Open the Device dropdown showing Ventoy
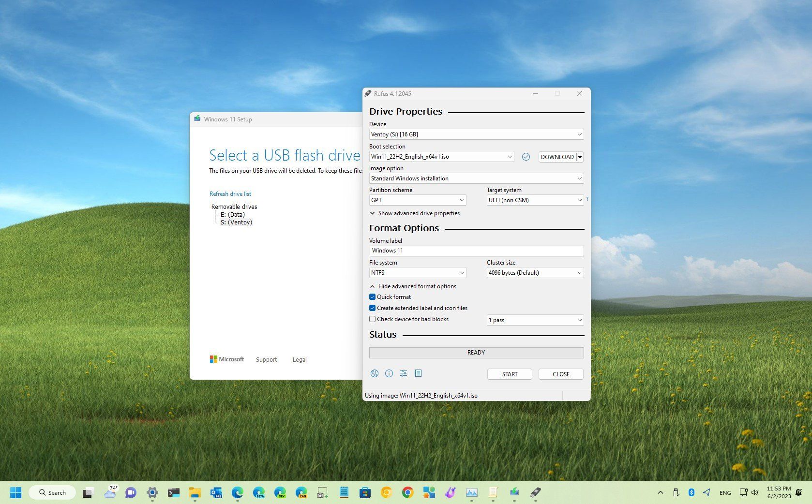Image resolution: width=812 pixels, height=504 pixels. 476,134
